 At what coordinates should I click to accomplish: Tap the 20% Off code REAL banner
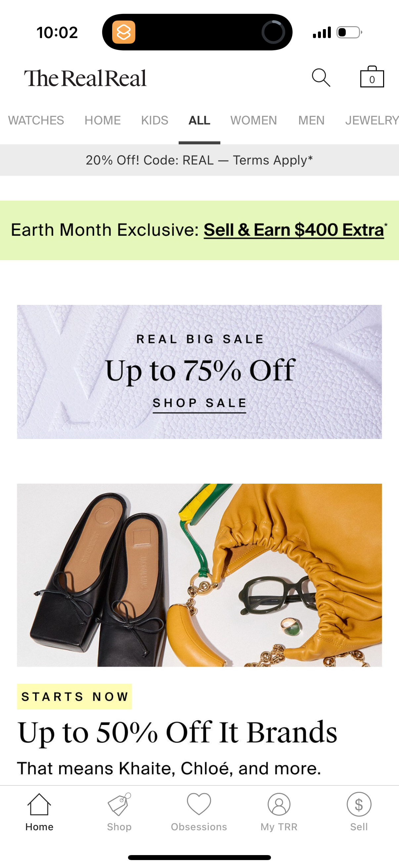(x=199, y=160)
